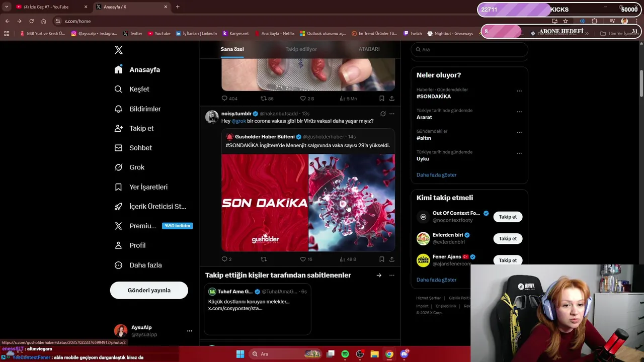The image size is (644, 362).
Task: Open #SONDAKİKA trending topic
Action: (434, 97)
